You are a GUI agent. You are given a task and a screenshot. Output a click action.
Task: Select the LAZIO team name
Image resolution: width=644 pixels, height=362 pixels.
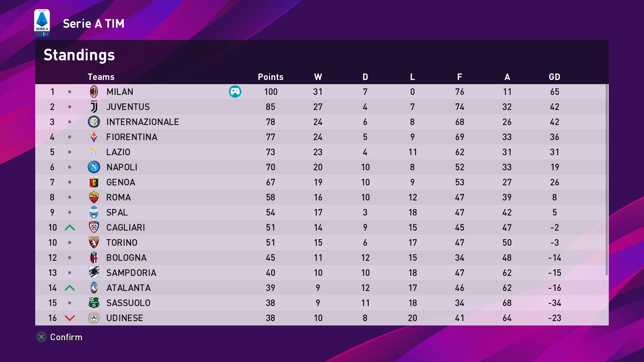pyautogui.click(x=118, y=152)
